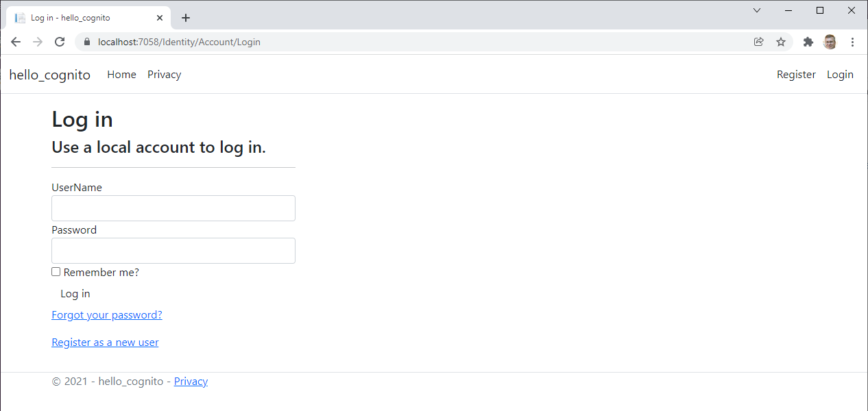Go to Home in the navbar
The height and width of the screenshot is (411, 868).
[x=121, y=75]
